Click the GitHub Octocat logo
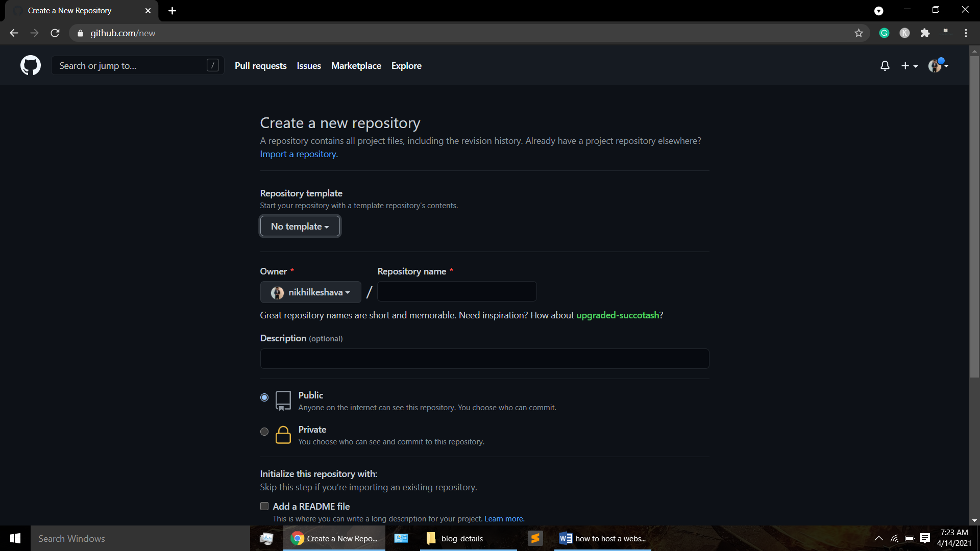980x551 pixels. click(31, 65)
